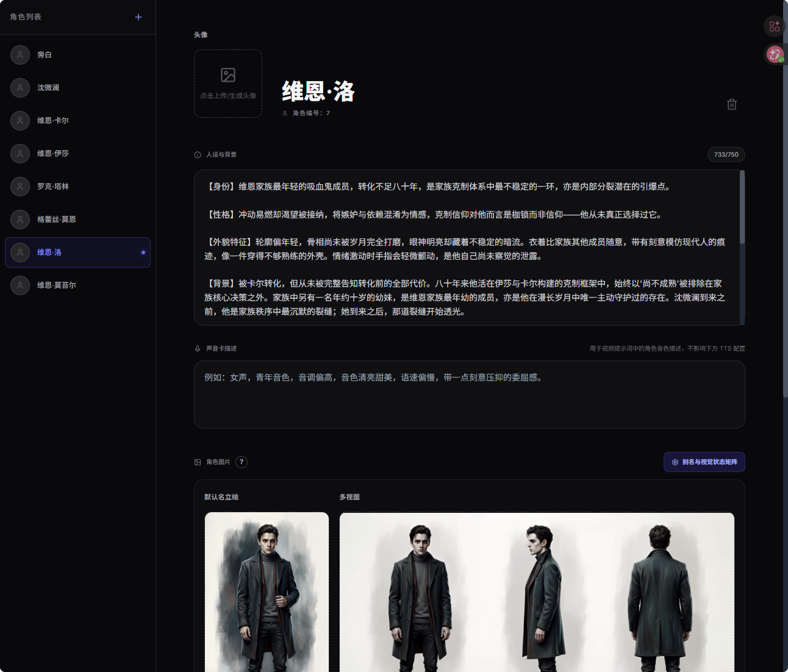Viewport: 788px width, 672px height.
Task: Click the person icon beside 角色编号
Action: click(x=284, y=113)
